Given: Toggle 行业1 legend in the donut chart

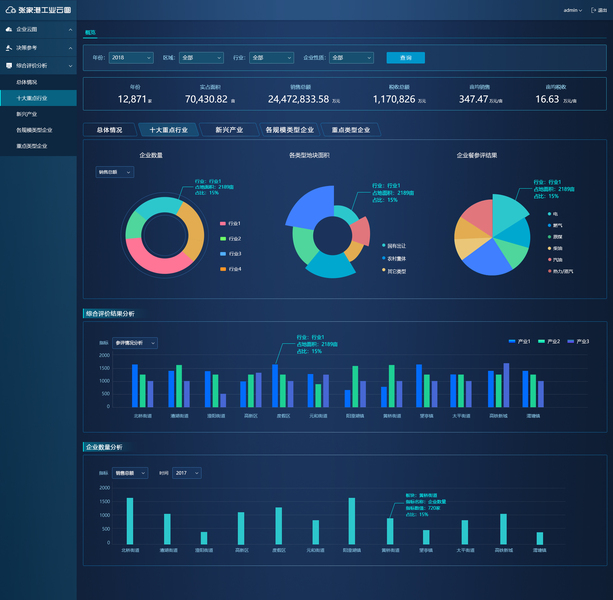Looking at the screenshot, I should (x=230, y=224).
